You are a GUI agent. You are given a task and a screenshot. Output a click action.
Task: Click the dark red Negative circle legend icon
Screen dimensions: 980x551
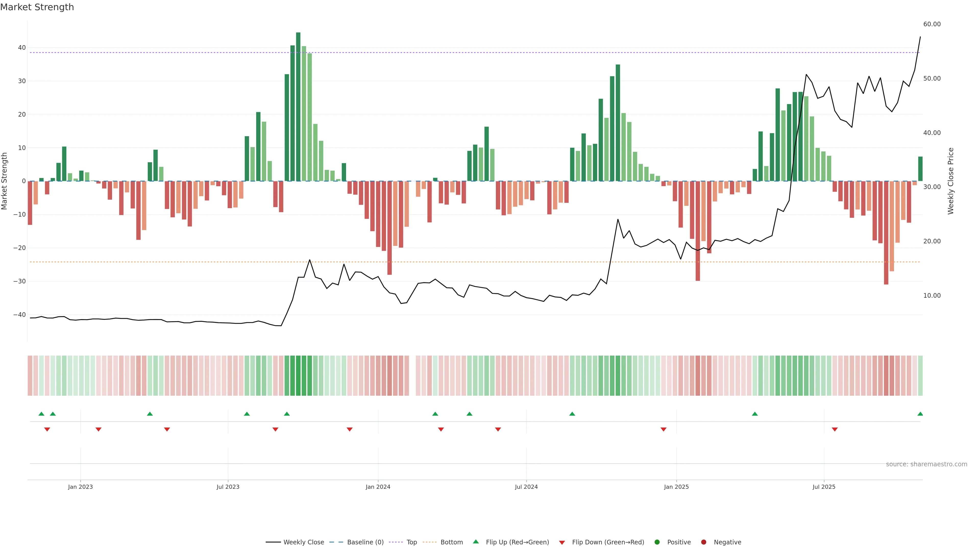click(x=703, y=542)
